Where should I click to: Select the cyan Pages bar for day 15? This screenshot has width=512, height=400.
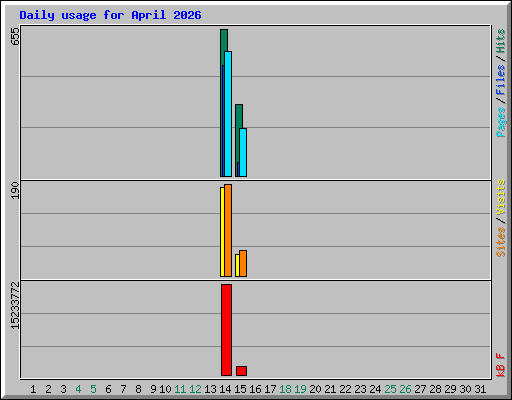[x=243, y=152]
